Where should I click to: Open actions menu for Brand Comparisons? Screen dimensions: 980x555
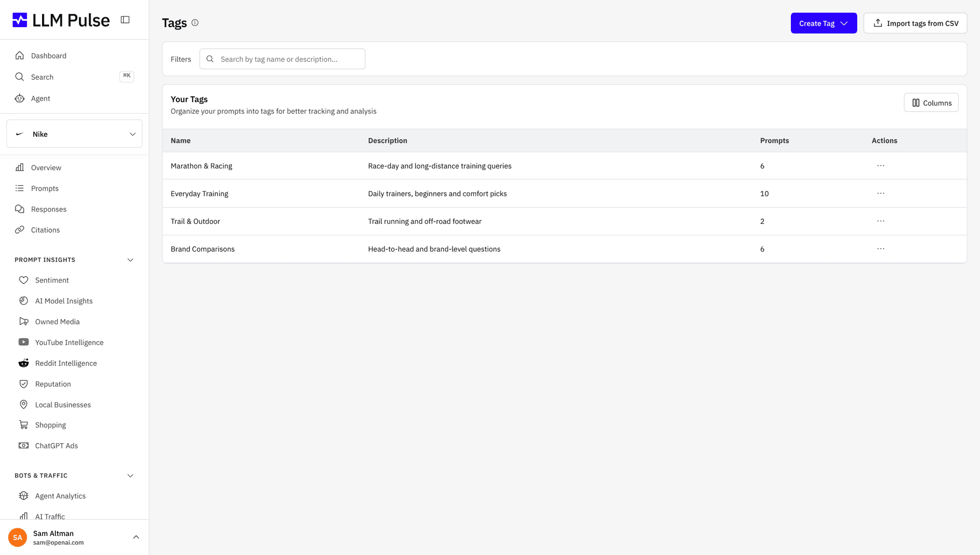881,249
